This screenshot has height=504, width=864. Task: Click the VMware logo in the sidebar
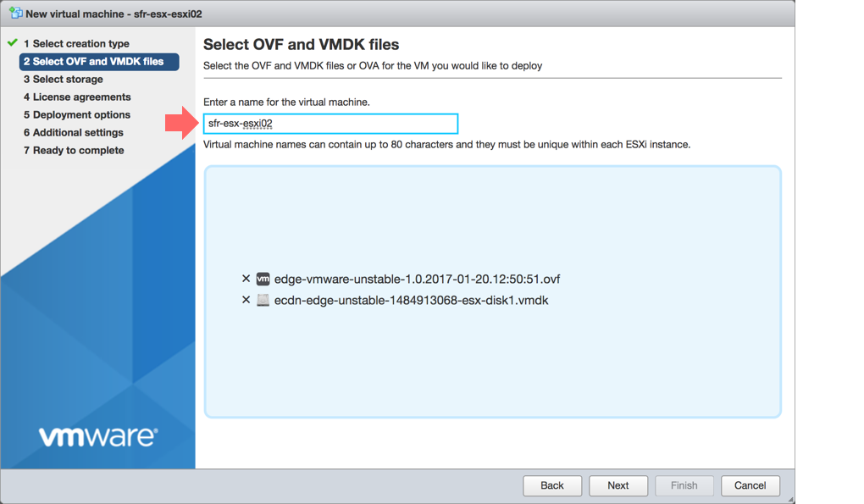click(x=98, y=436)
